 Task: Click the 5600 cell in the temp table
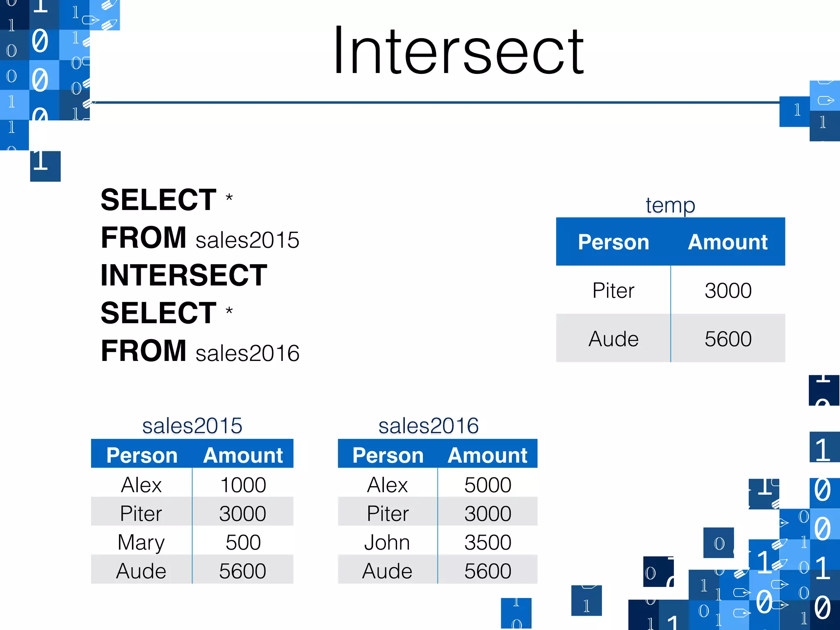click(728, 339)
